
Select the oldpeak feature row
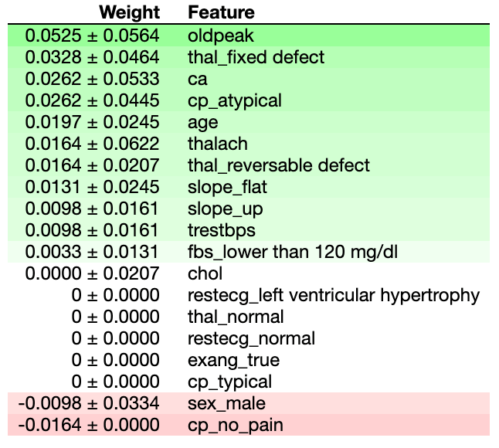(249, 36)
